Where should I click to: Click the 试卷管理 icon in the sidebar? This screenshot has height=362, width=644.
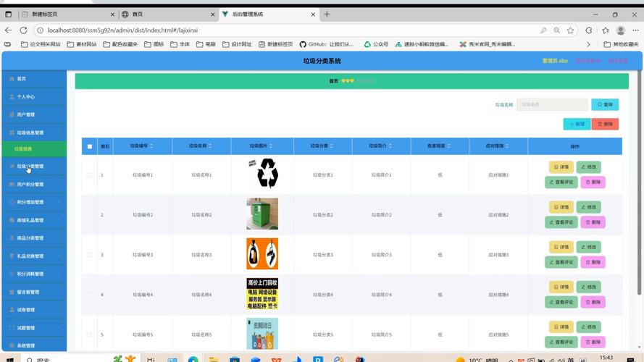pos(12,310)
